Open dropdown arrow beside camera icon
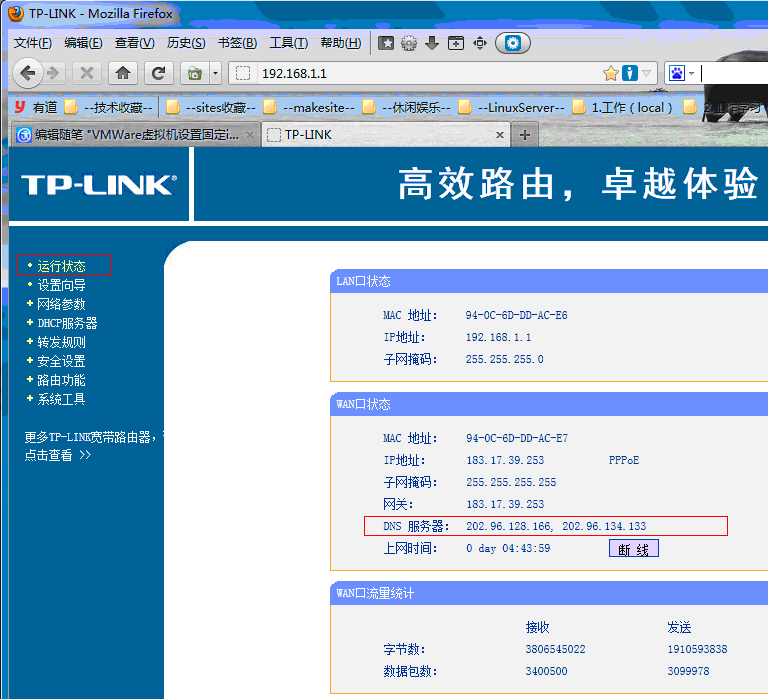Viewport: 768px width, 699px height. pyautogui.click(x=215, y=73)
